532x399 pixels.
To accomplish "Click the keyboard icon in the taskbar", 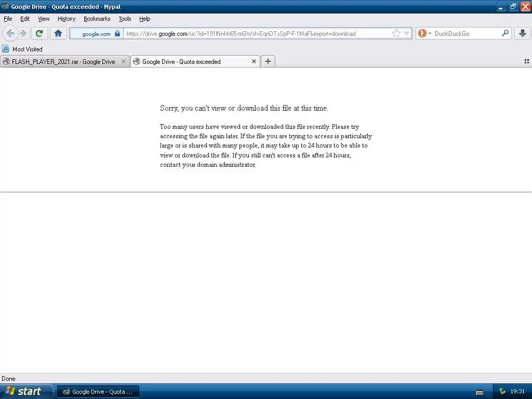I will coord(480,392).
